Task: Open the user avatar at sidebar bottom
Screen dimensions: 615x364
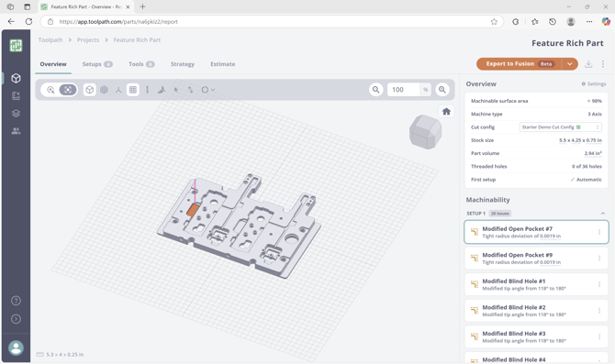Action: tap(16, 347)
